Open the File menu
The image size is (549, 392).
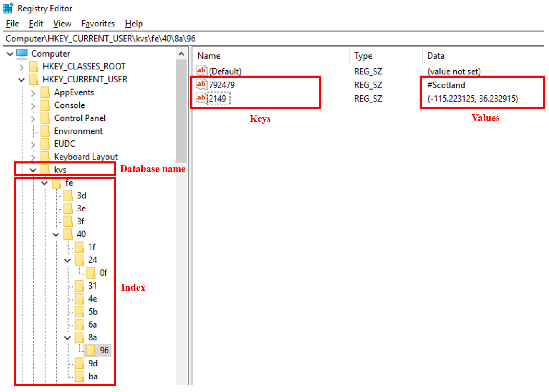click(x=12, y=24)
